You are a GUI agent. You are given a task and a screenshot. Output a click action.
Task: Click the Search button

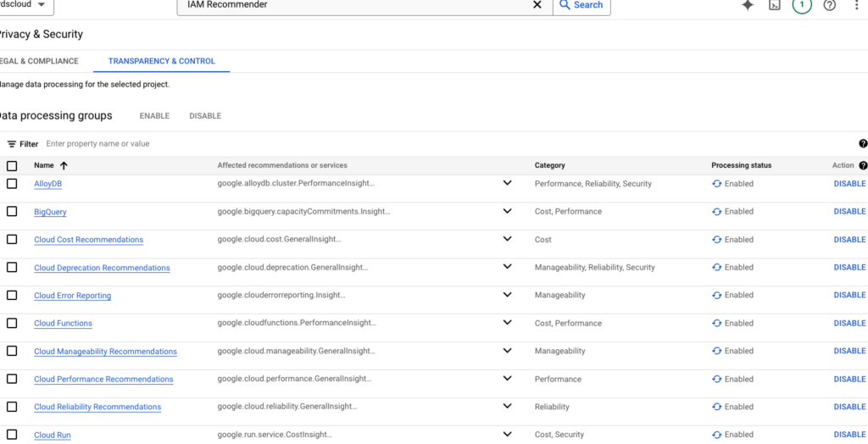tap(581, 5)
